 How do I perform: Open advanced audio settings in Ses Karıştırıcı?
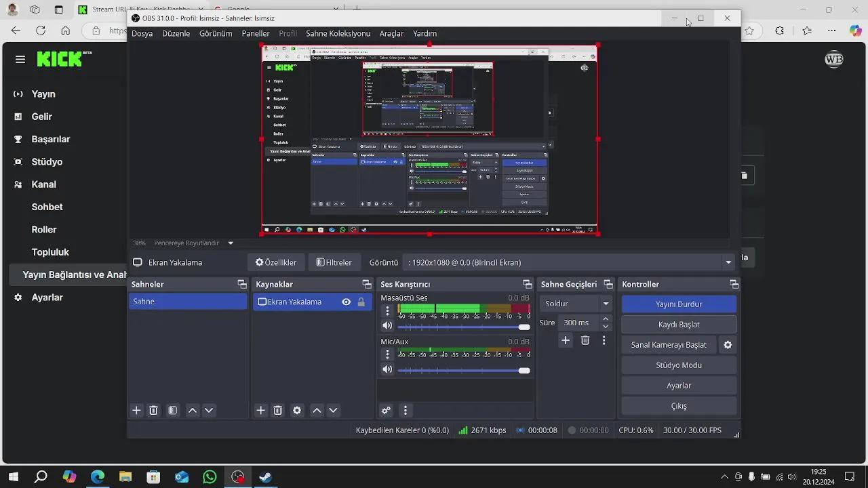click(386, 410)
